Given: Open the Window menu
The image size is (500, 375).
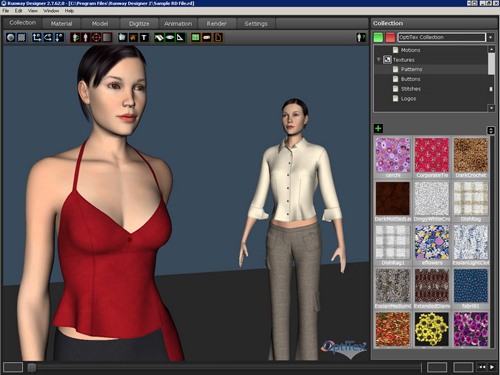Looking at the screenshot, I should click(51, 11).
